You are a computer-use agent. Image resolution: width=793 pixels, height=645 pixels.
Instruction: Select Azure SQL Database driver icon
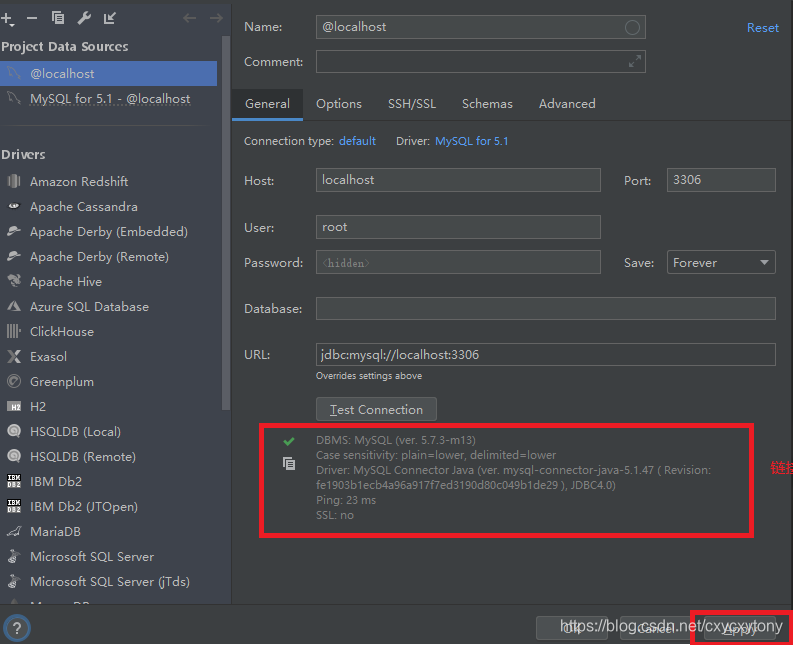(x=14, y=306)
